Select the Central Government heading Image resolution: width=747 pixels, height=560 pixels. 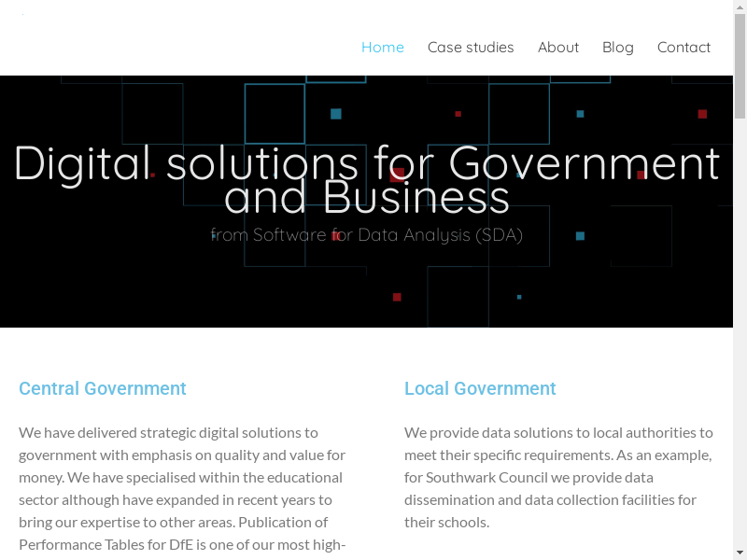103,388
